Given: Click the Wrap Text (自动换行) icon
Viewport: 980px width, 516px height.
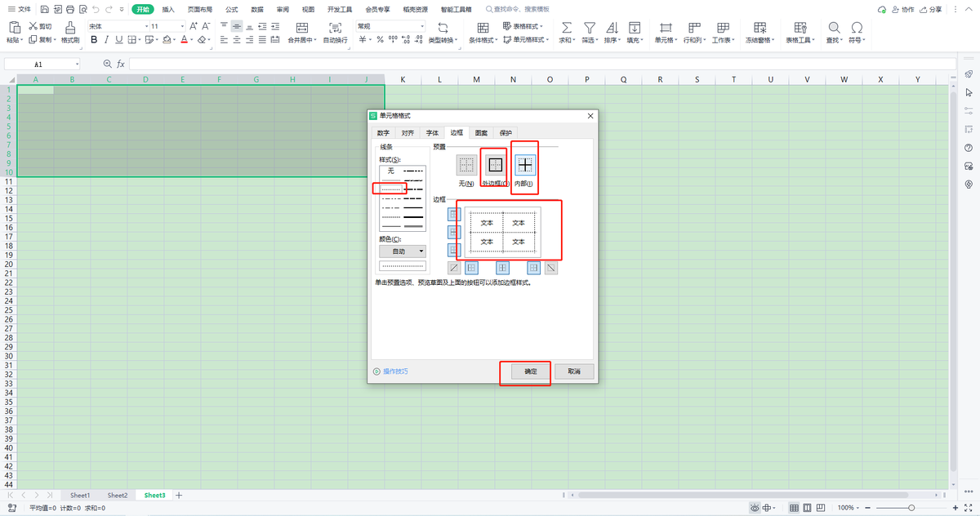Looking at the screenshot, I should (335, 27).
